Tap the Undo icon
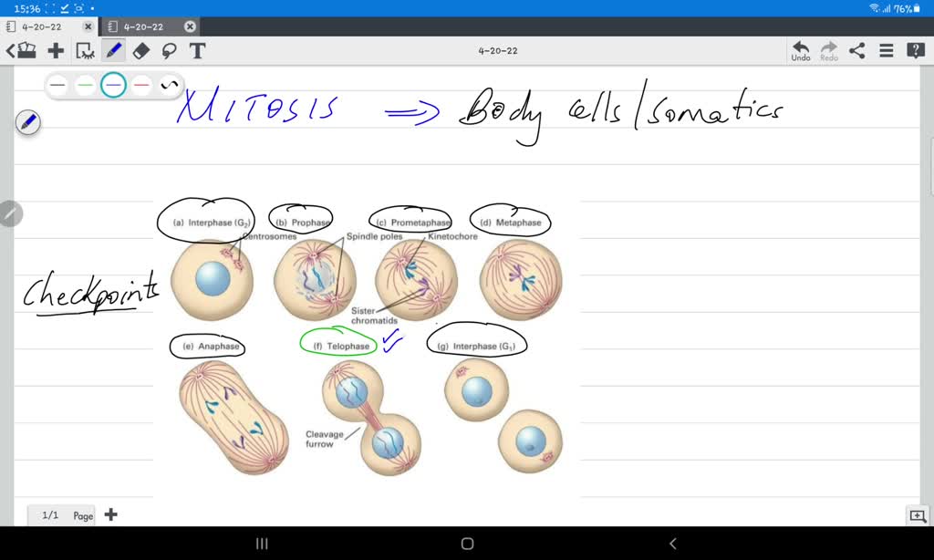This screenshot has width=934, height=560. 800,51
